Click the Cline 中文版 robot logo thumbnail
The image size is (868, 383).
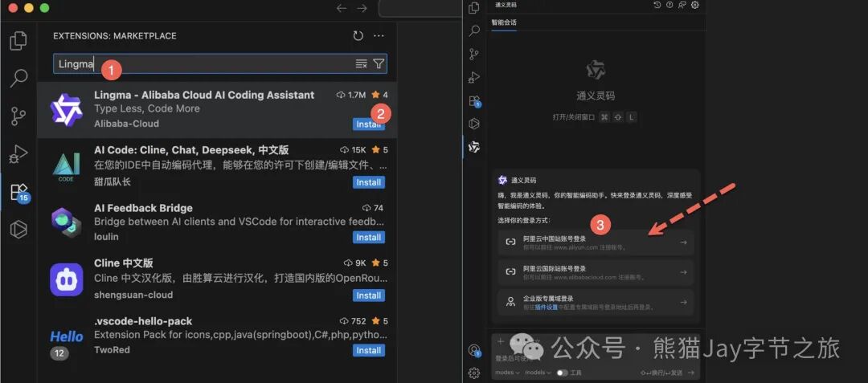coord(67,279)
